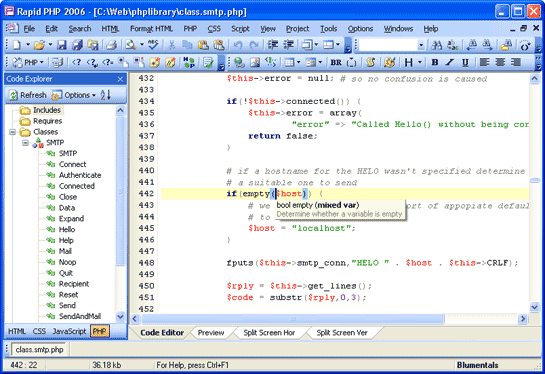
Task: Click into the search text input field
Action: [388, 45]
